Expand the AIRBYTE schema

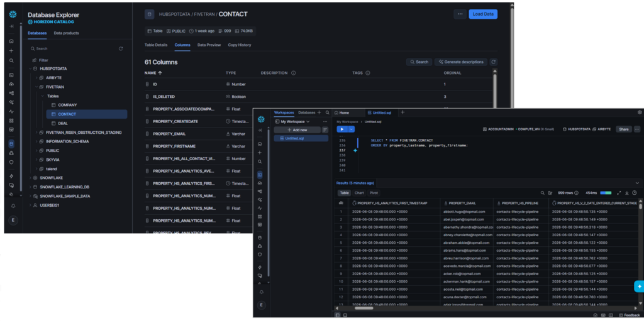(36, 78)
